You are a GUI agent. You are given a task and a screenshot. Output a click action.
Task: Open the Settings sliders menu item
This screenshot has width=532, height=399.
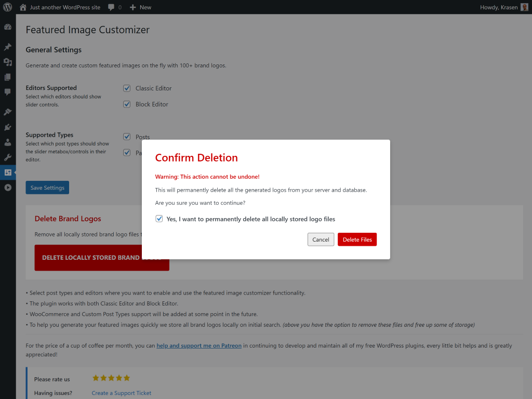[8, 172]
